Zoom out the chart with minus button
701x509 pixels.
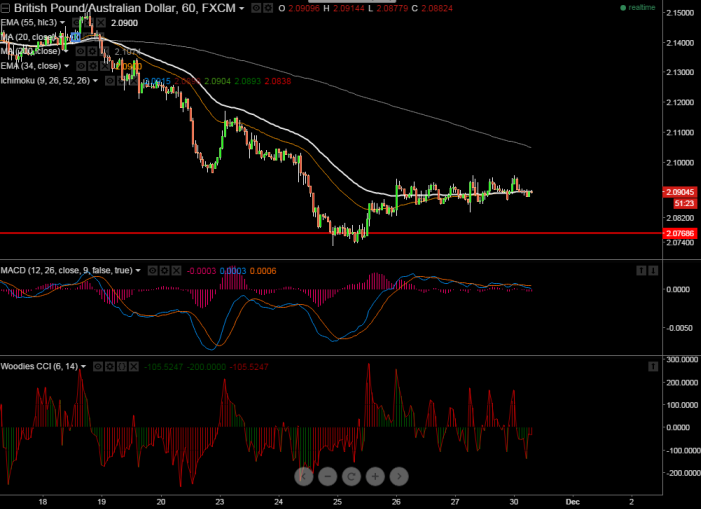[x=327, y=476]
